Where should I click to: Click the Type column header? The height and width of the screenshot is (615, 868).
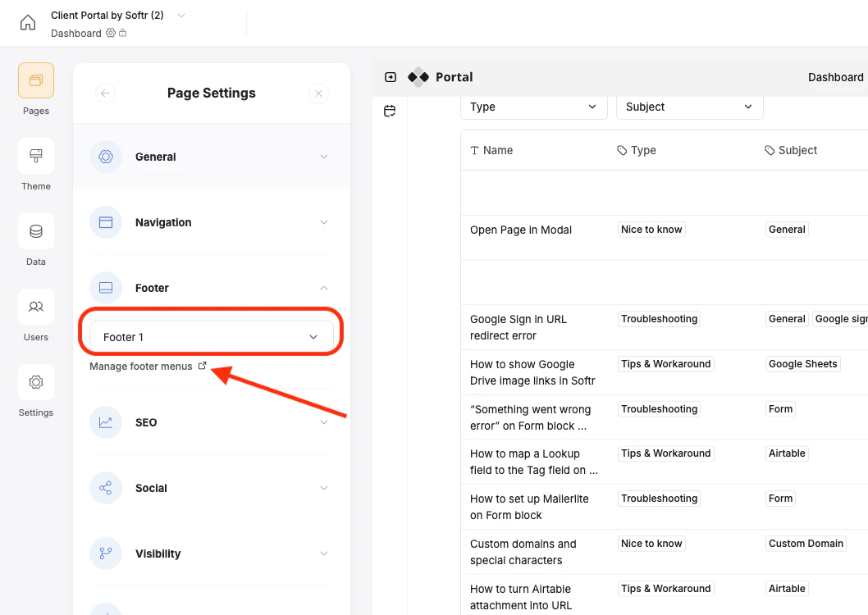637,150
